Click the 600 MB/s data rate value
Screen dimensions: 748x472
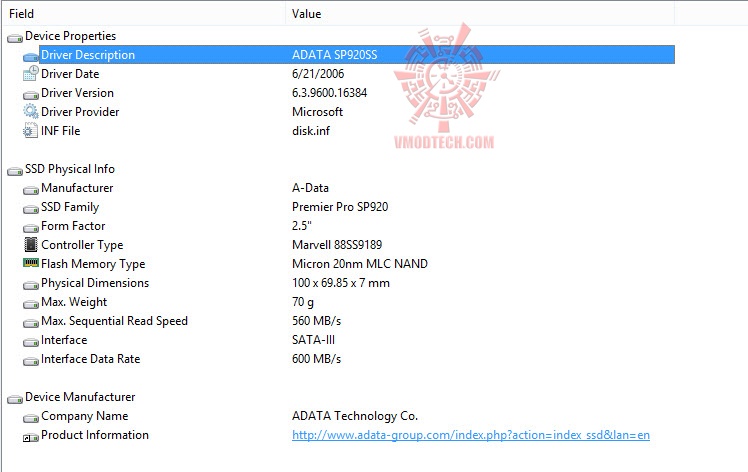[316, 359]
